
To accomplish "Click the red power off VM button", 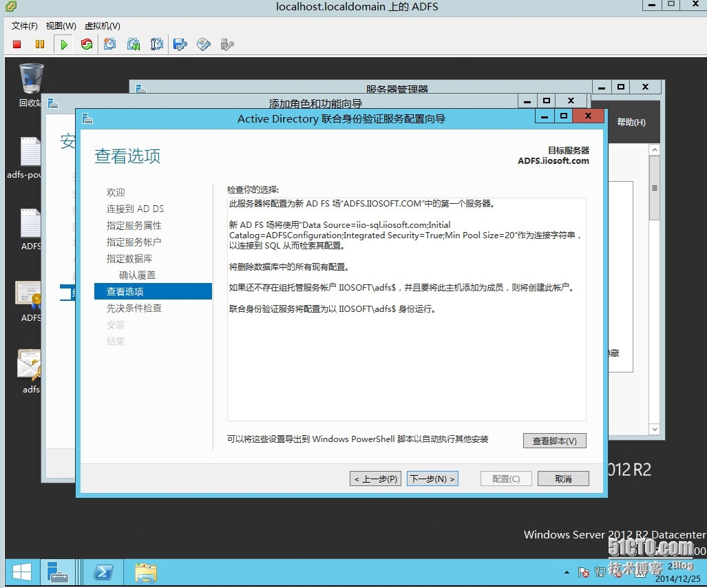I will [17, 44].
